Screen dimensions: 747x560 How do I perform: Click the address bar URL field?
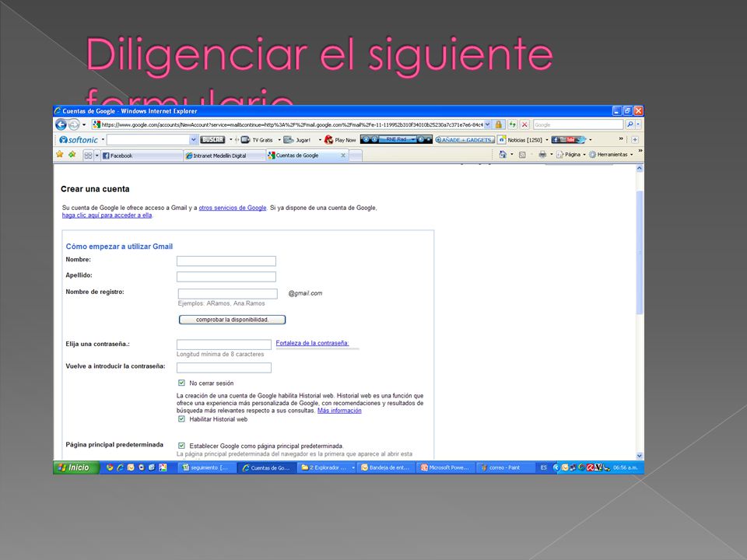(x=288, y=124)
